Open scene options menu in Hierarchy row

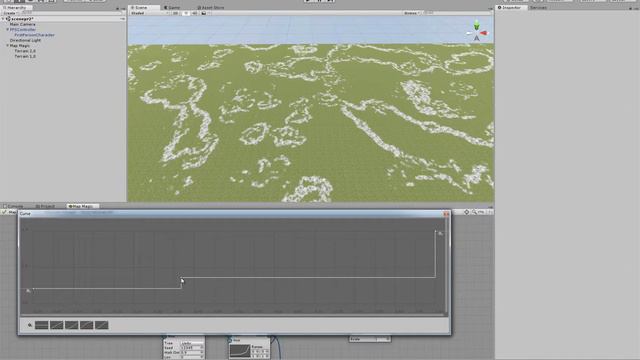point(122,19)
